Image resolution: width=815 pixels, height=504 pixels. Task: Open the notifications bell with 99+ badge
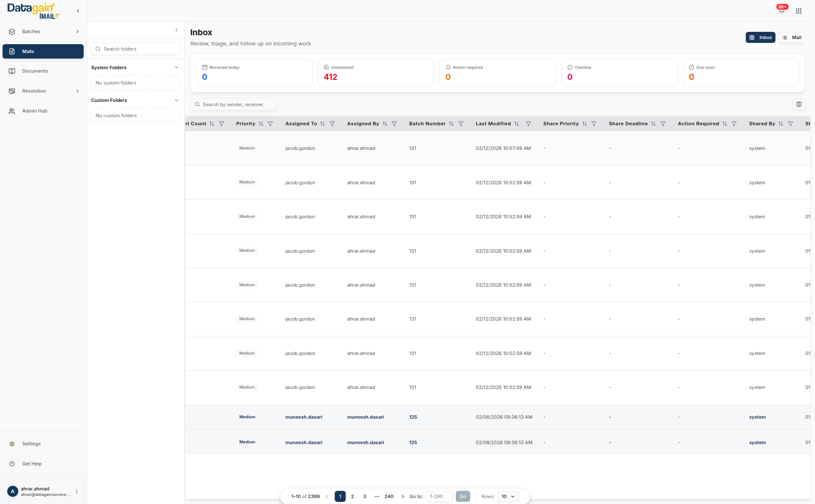(781, 9)
